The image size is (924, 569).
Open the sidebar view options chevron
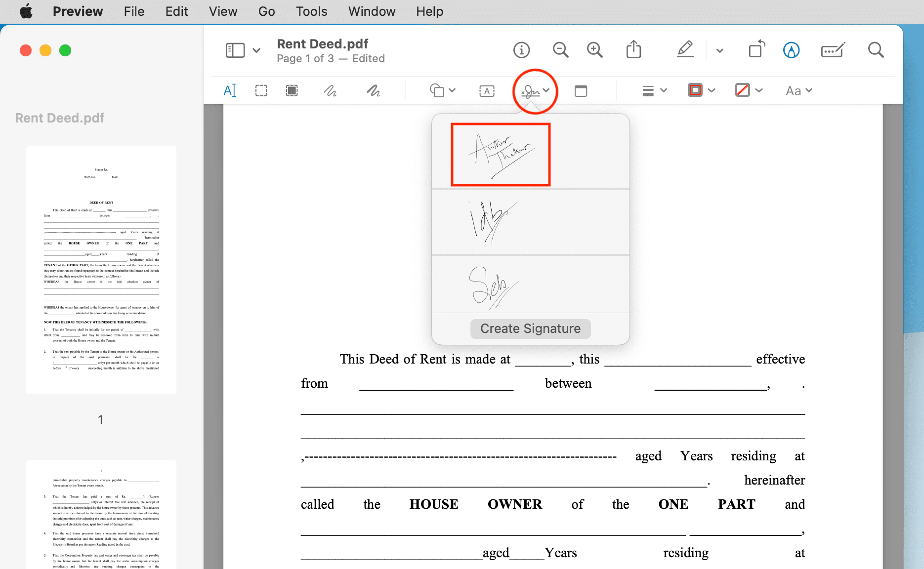(x=256, y=50)
